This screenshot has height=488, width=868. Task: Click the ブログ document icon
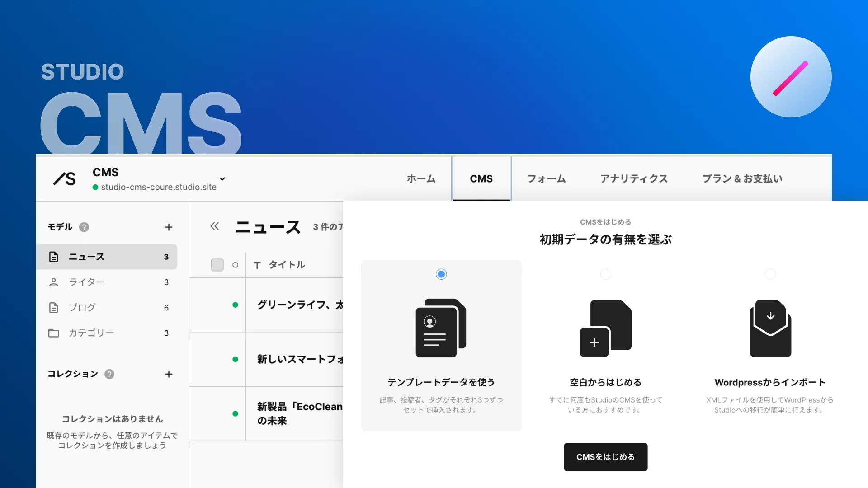[54, 308]
